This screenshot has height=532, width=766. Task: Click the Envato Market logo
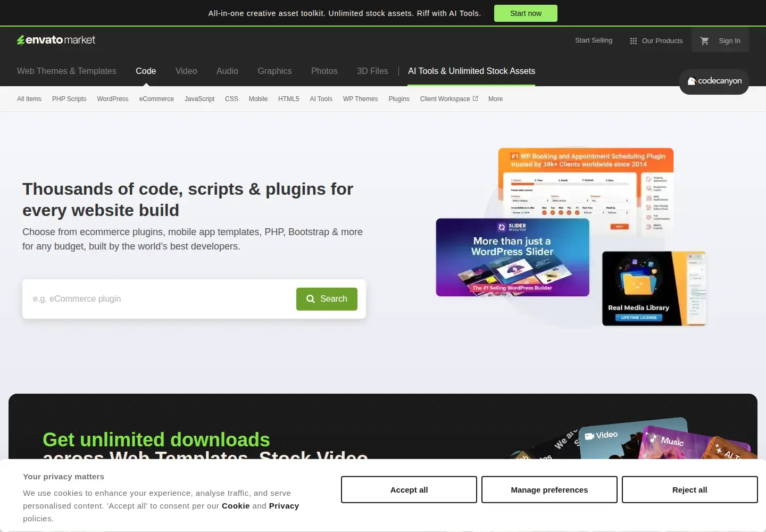[56, 40]
